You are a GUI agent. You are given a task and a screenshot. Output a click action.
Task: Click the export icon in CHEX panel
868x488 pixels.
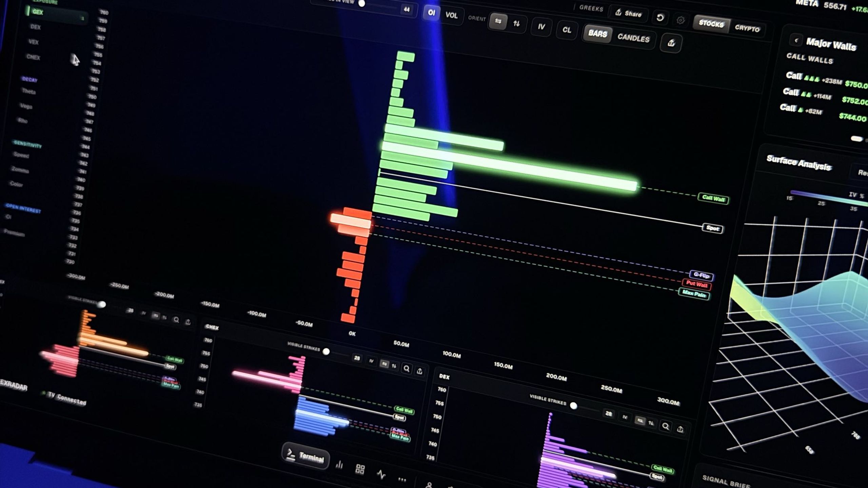point(419,371)
